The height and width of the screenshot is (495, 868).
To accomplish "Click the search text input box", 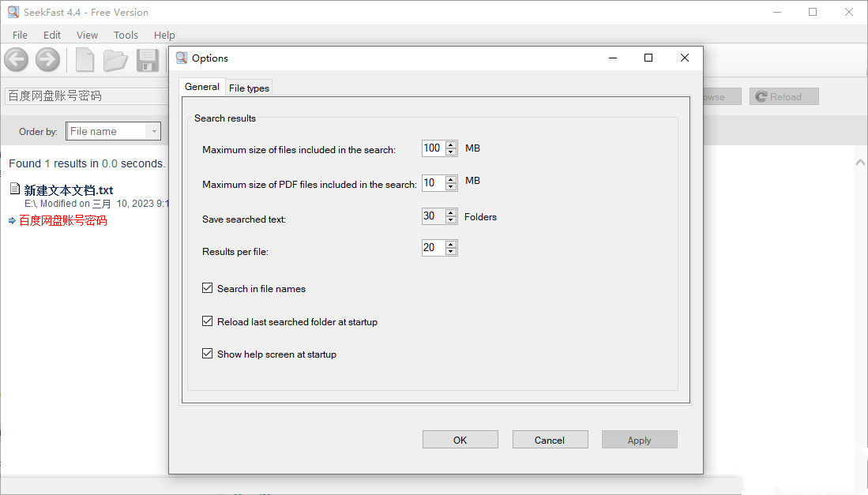I will tap(85, 96).
